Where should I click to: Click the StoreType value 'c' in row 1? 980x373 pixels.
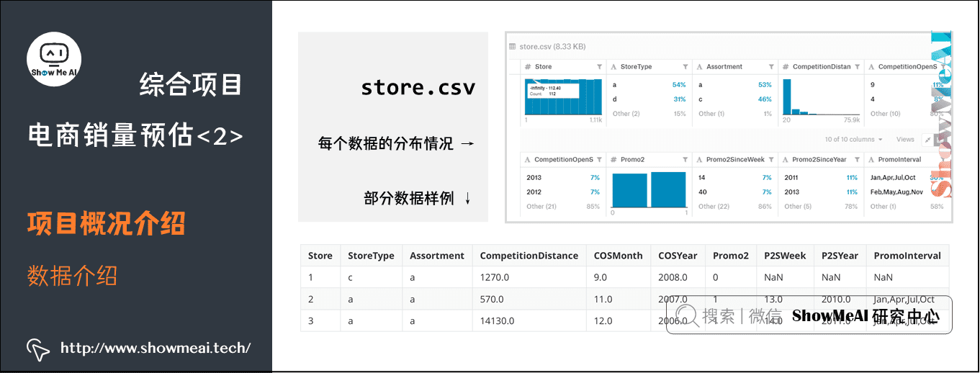pyautogui.click(x=371, y=277)
